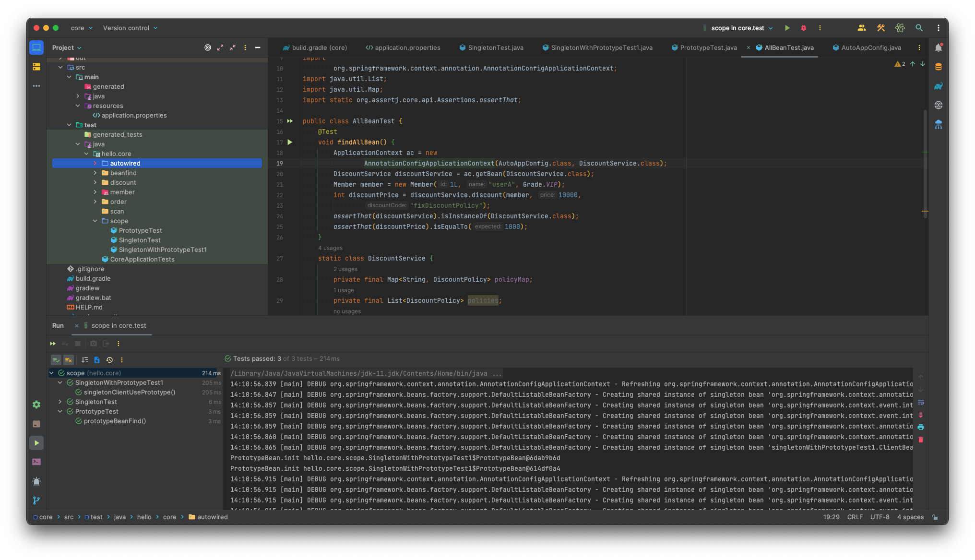975x560 pixels.
Task: Toggle show ignored tests filter
Action: click(x=69, y=360)
